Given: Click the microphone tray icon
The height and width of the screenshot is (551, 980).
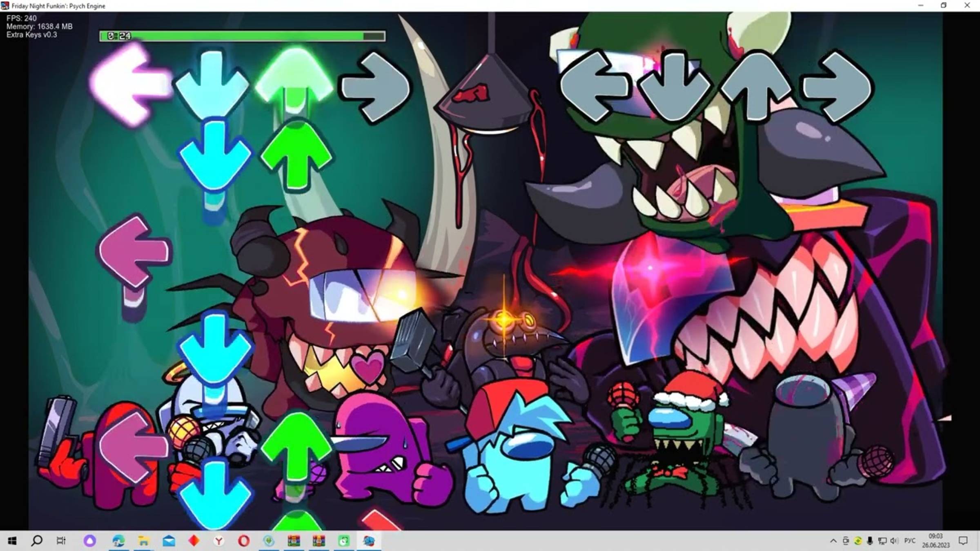Looking at the screenshot, I should (x=870, y=541).
